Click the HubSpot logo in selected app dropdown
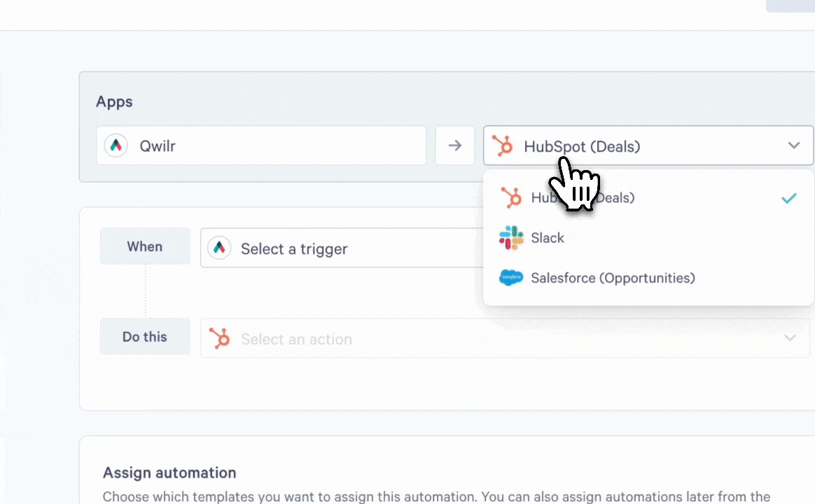The image size is (815, 504). click(503, 146)
